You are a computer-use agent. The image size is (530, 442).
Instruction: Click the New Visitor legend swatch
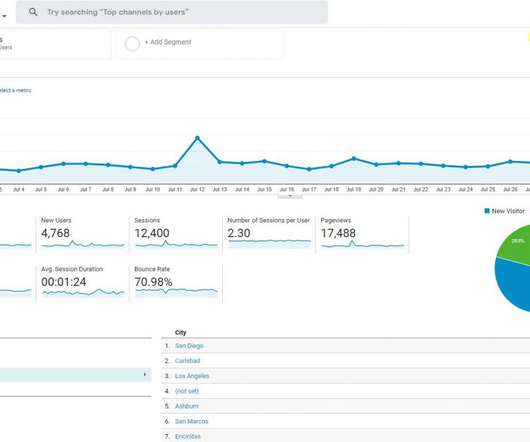487,211
